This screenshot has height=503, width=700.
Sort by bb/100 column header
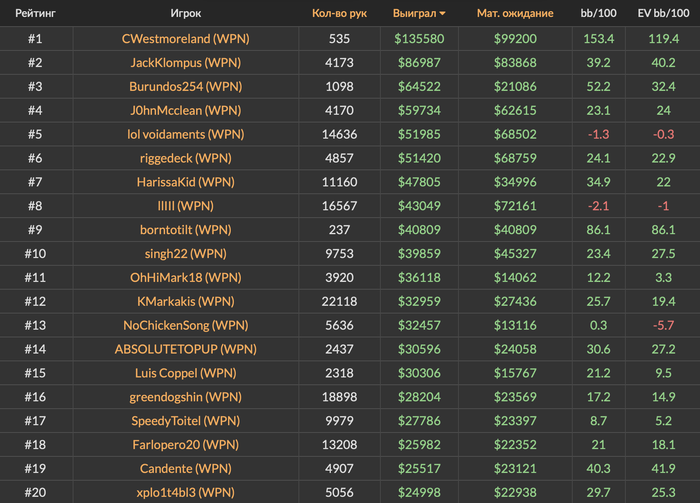point(600,14)
